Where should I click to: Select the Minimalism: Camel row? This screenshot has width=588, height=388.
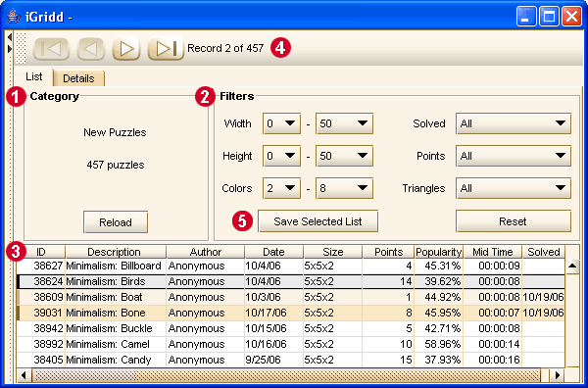[x=291, y=344]
